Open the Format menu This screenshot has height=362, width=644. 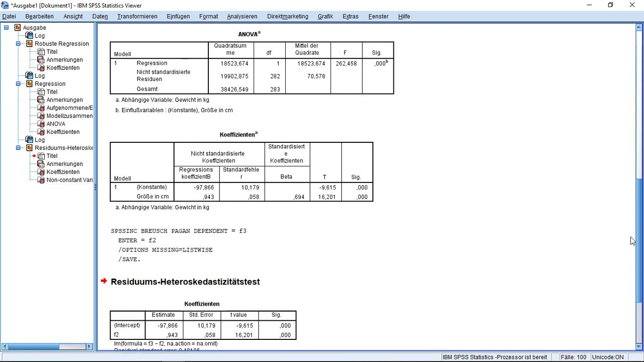[208, 17]
